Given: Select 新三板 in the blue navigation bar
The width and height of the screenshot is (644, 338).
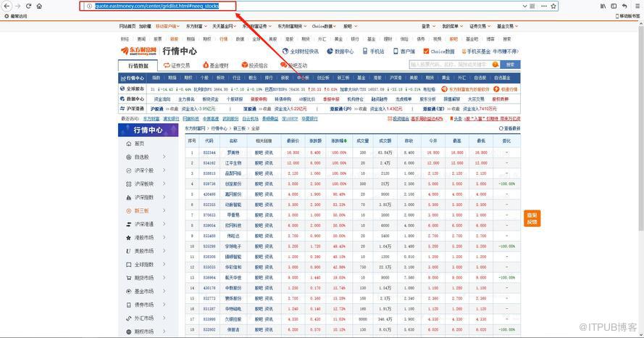Looking at the screenshot, I should pyautogui.click(x=343, y=78).
